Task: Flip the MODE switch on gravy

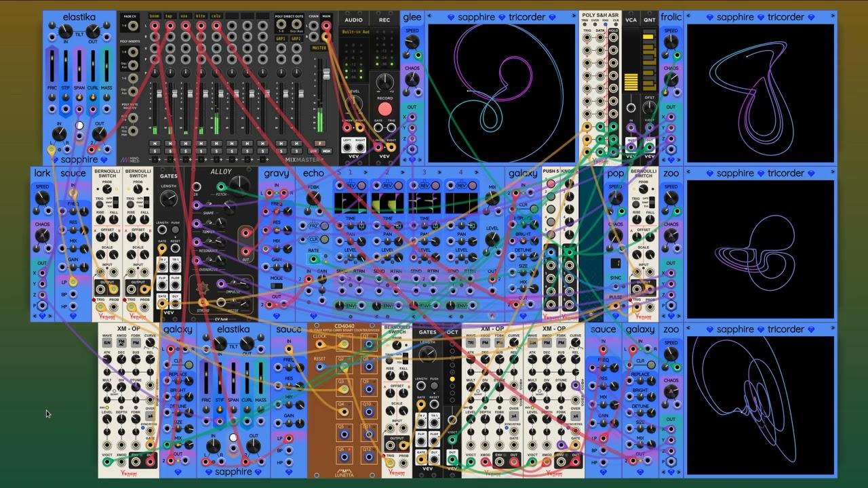Action: click(277, 285)
